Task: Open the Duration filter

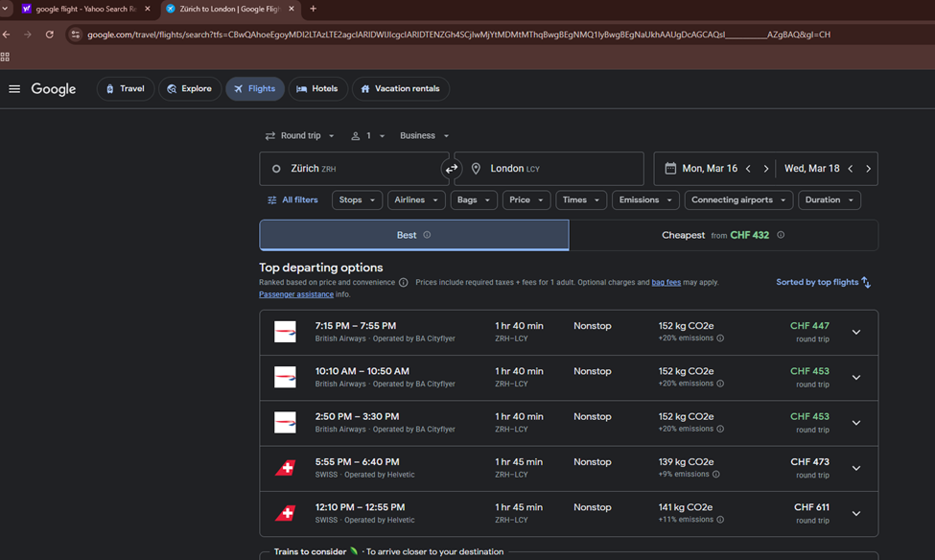Action: coord(829,199)
